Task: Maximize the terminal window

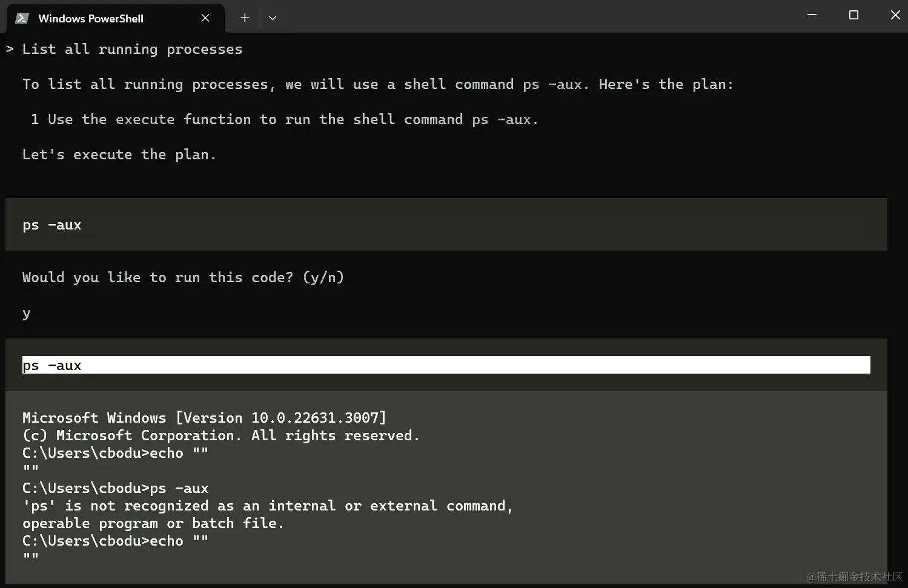Action: click(x=853, y=15)
